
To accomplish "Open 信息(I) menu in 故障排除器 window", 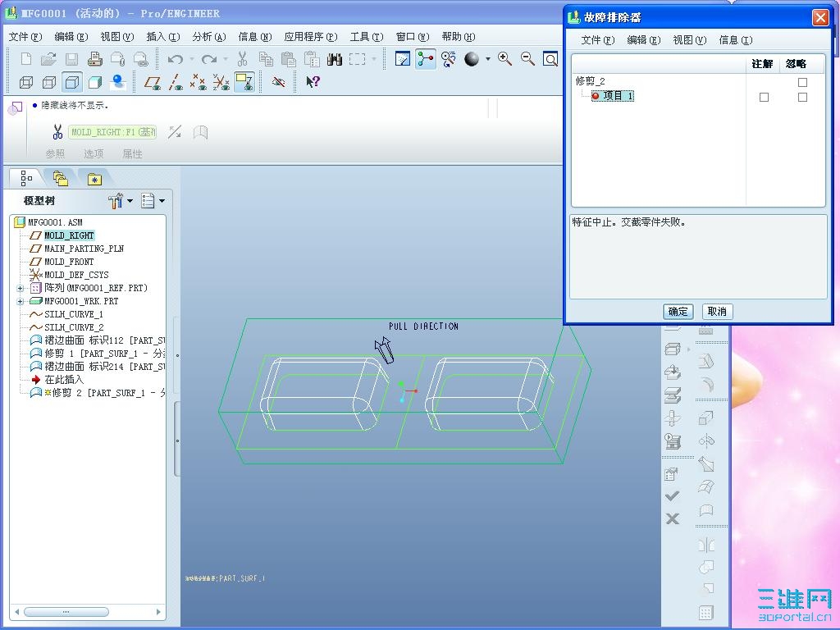I will tap(736, 40).
